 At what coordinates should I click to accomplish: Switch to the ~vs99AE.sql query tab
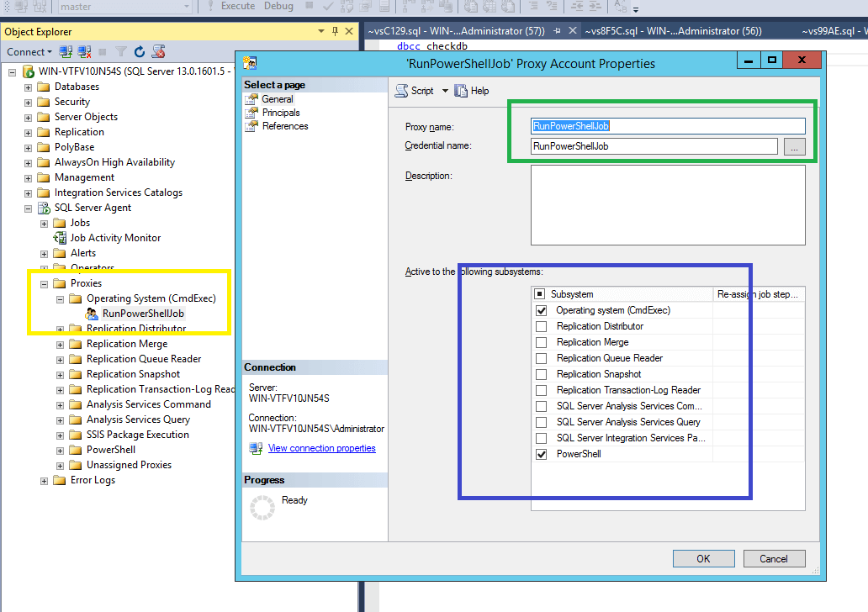click(834, 31)
